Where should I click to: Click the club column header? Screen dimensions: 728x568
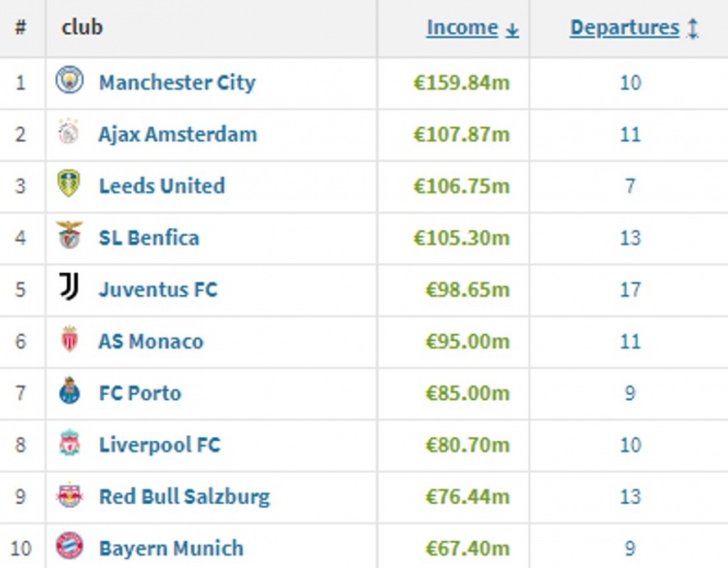82,27
